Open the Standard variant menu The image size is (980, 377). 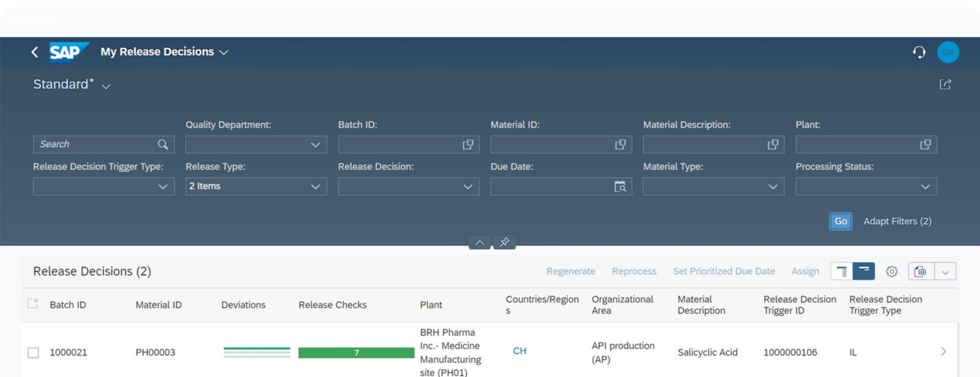(105, 86)
